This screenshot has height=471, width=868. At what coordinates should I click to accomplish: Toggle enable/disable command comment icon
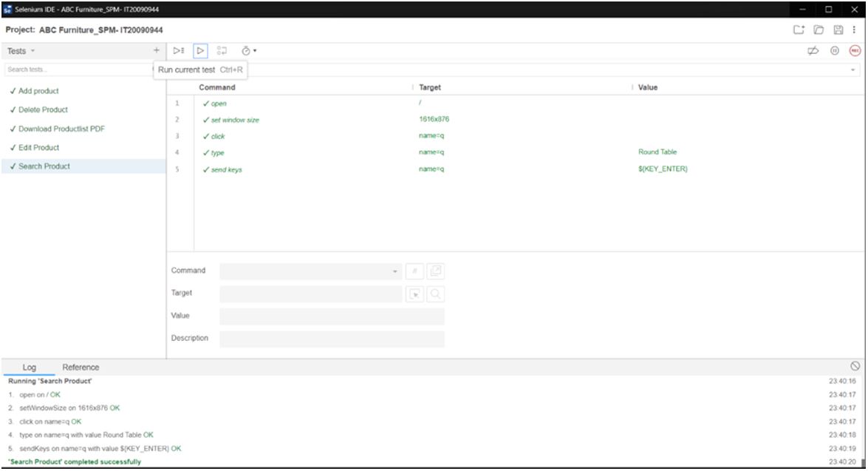coord(414,271)
